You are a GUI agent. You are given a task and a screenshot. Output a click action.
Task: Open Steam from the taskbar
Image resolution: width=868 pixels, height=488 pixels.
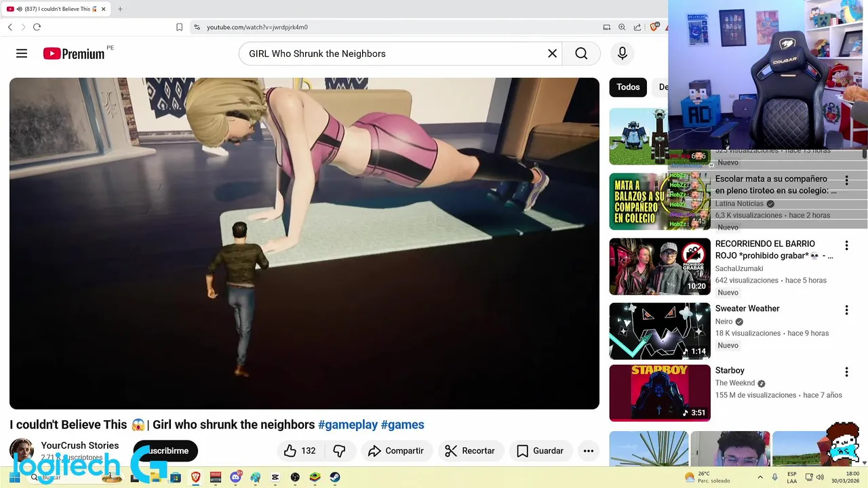tap(335, 477)
